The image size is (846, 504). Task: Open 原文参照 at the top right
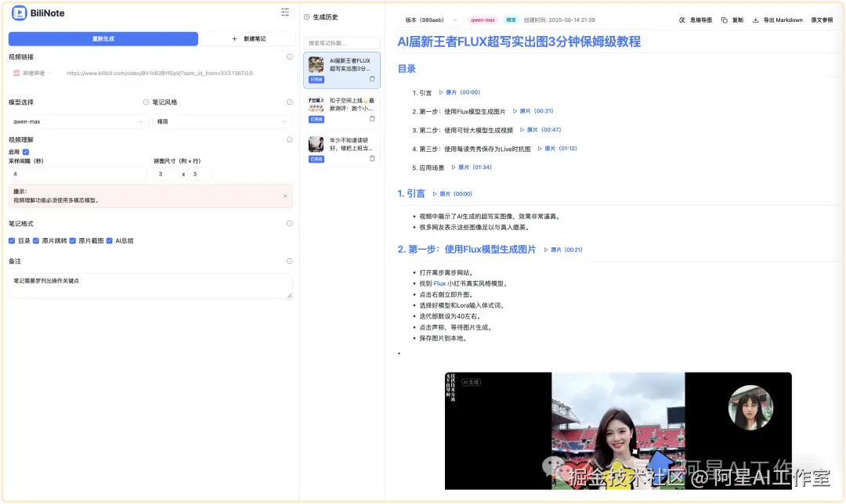(x=822, y=20)
